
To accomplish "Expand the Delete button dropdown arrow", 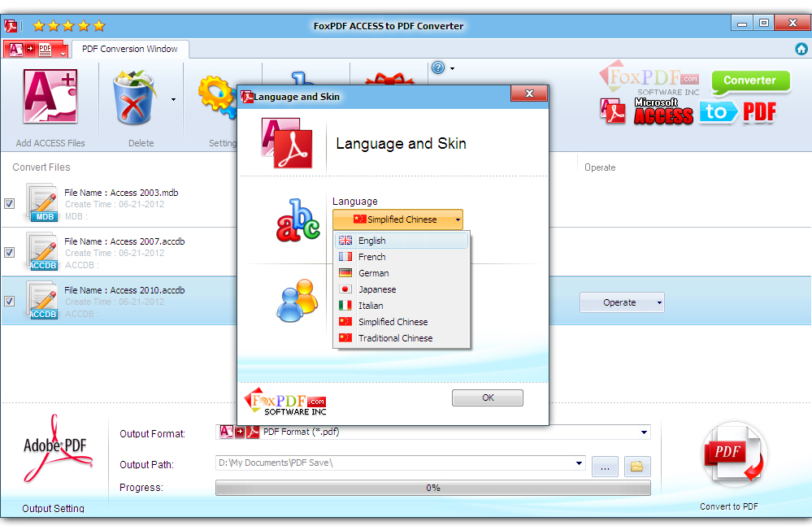I will [x=173, y=99].
